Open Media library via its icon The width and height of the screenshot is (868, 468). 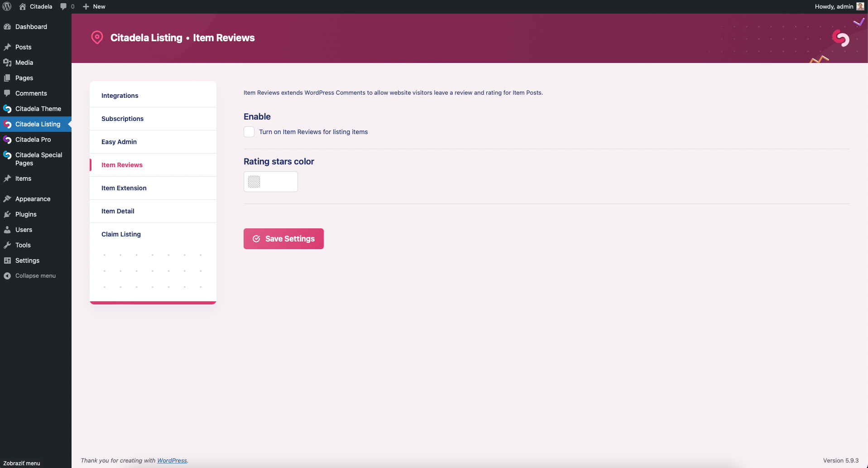7,63
